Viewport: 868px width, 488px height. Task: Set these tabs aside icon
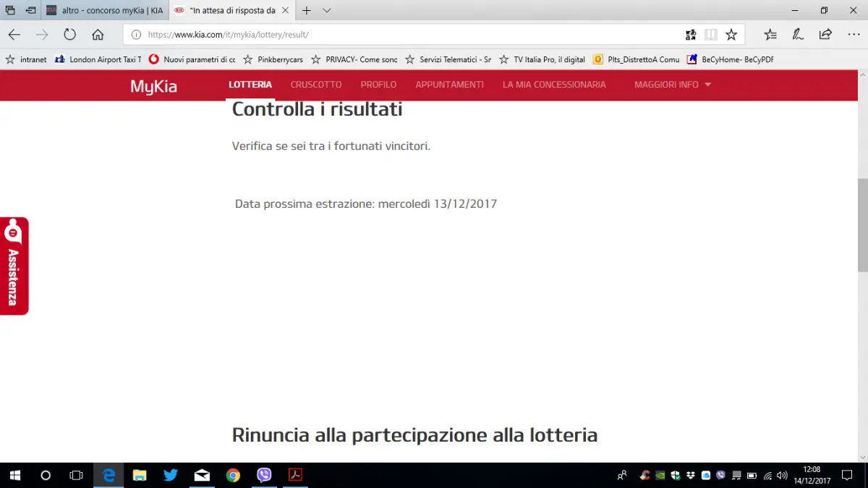[x=30, y=11]
